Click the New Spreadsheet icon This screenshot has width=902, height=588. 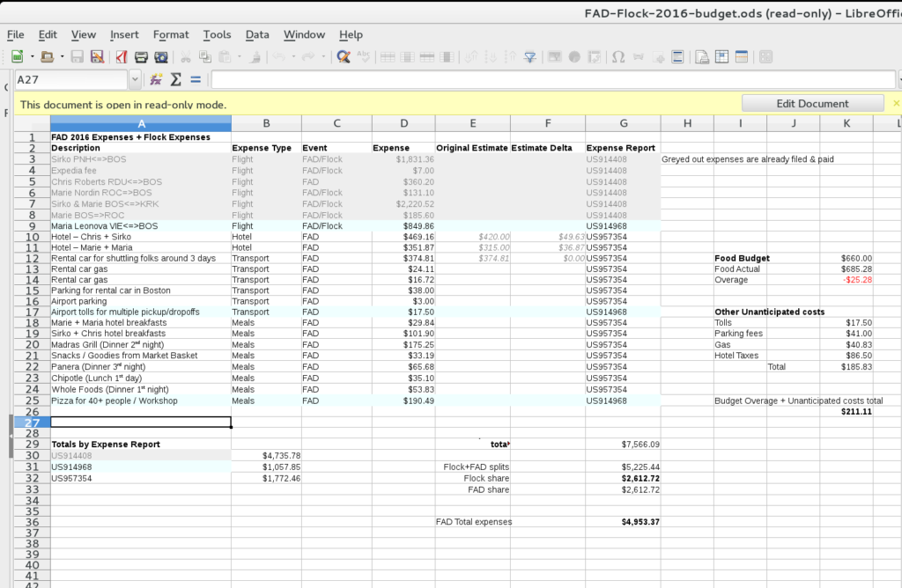pyautogui.click(x=18, y=57)
